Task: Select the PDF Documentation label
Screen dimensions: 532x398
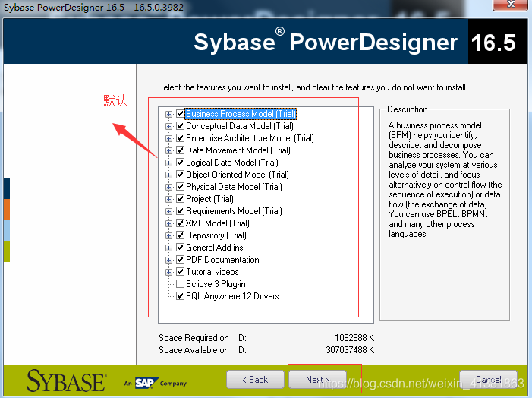Action: (x=222, y=260)
